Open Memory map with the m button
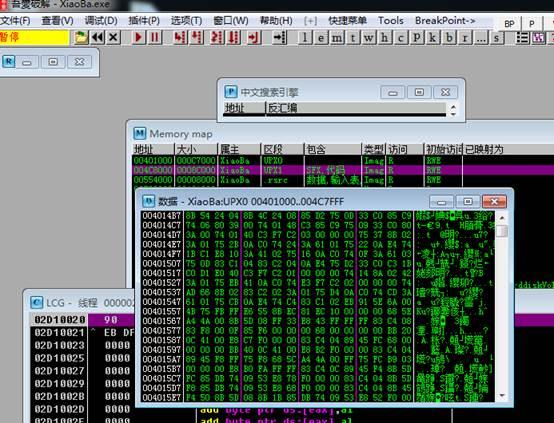The width and height of the screenshot is (554, 423). click(337, 37)
